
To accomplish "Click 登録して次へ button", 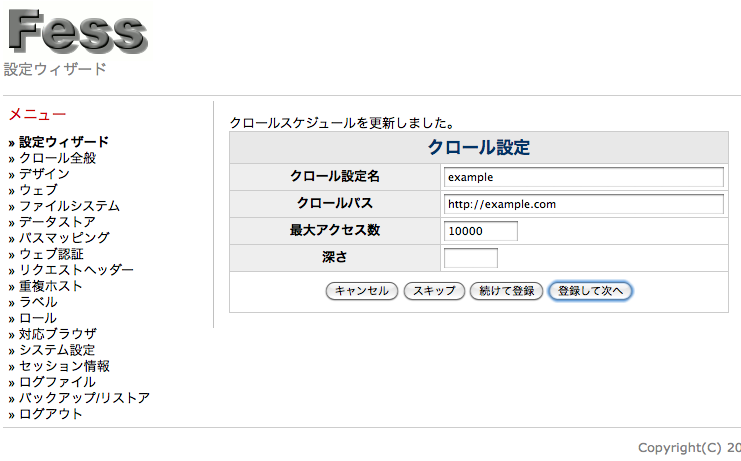I will (590, 291).
